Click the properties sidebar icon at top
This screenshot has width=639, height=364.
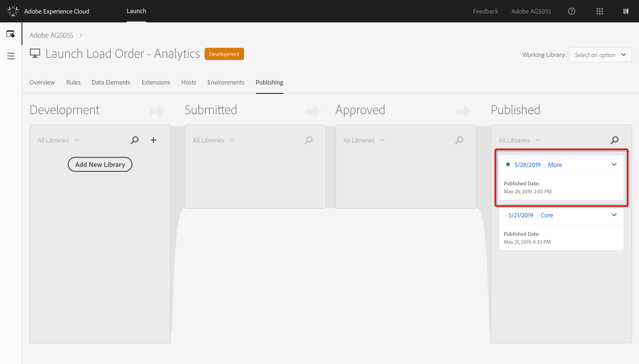11,34
